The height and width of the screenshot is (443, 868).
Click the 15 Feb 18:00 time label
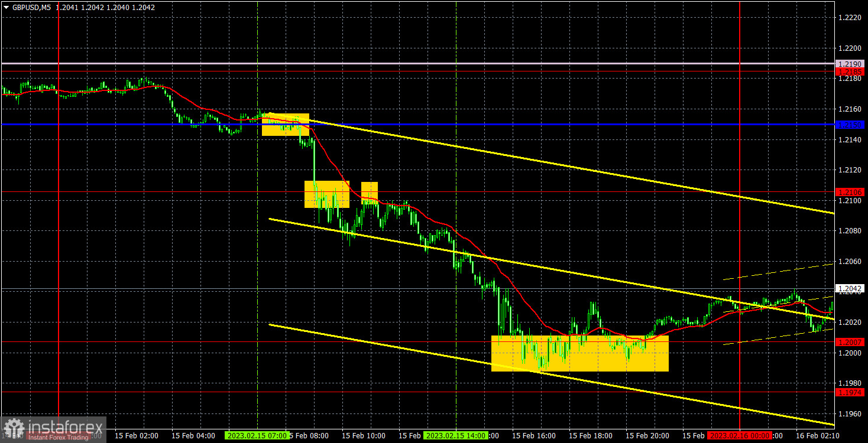(x=591, y=435)
